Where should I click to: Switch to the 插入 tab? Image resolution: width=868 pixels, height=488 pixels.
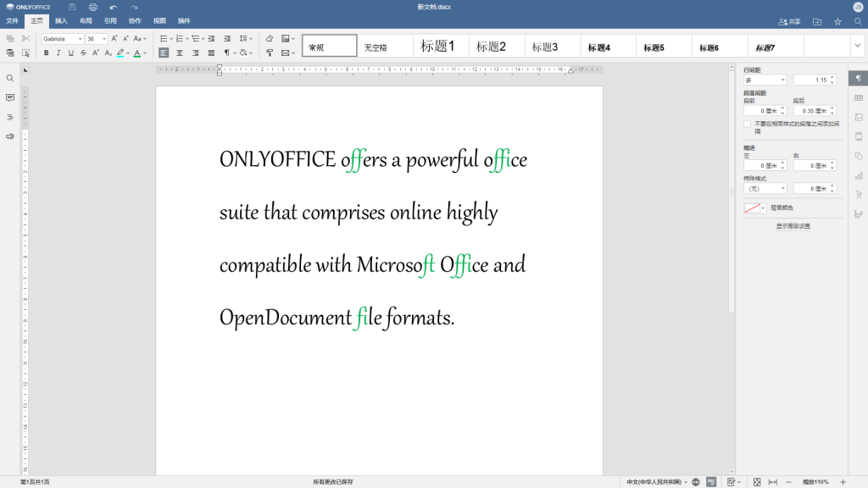click(61, 21)
